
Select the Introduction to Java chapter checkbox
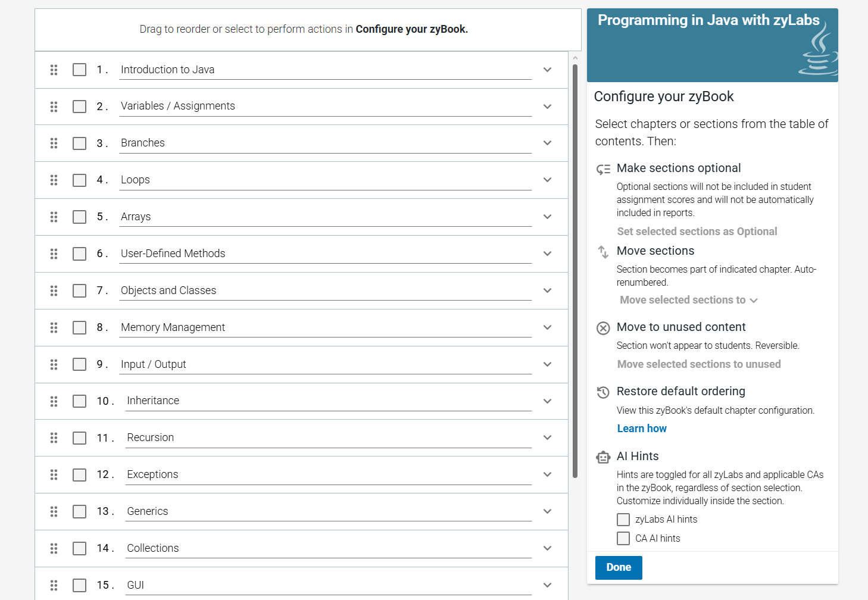pos(79,70)
